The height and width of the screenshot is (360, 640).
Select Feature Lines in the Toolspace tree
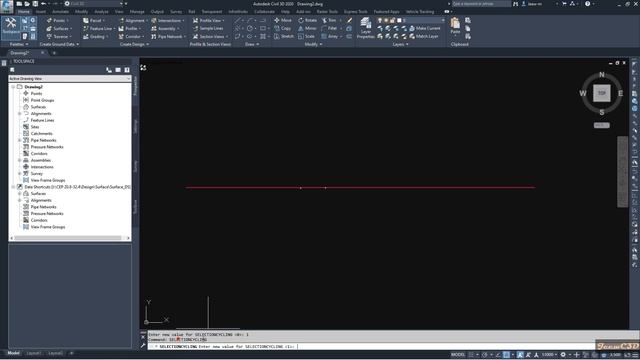[42, 120]
